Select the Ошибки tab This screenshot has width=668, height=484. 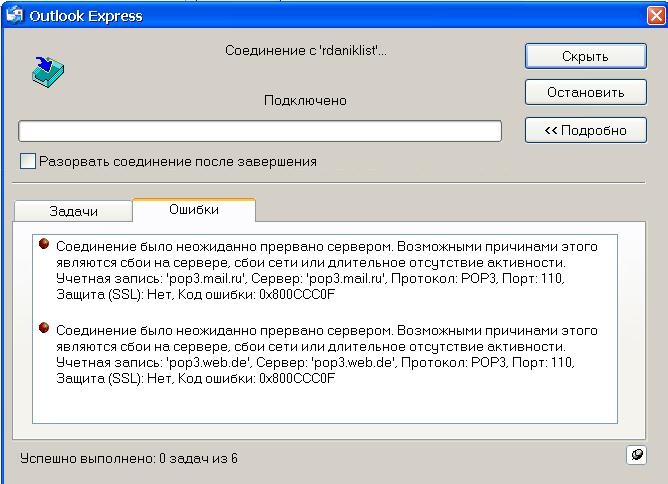pyautogui.click(x=194, y=209)
